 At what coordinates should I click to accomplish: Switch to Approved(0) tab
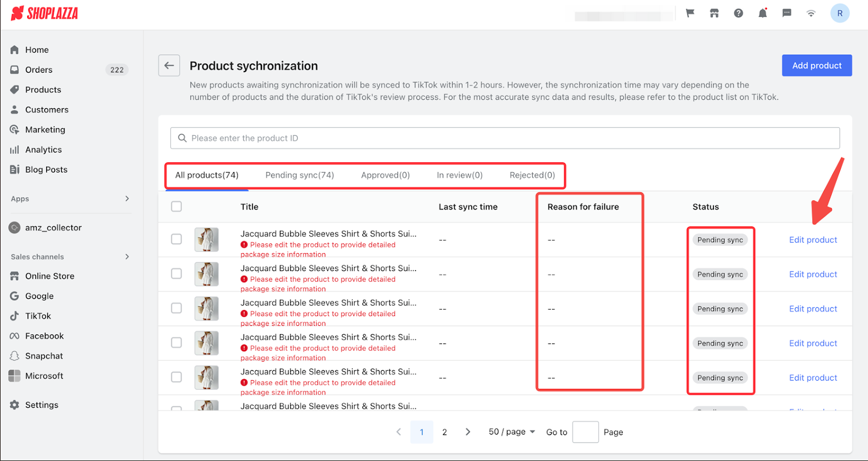coord(385,175)
